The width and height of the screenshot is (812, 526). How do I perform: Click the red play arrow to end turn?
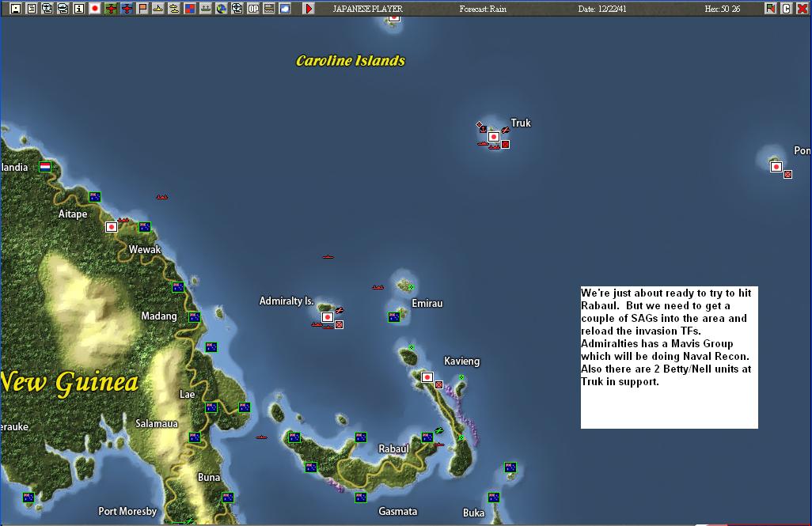309,8
